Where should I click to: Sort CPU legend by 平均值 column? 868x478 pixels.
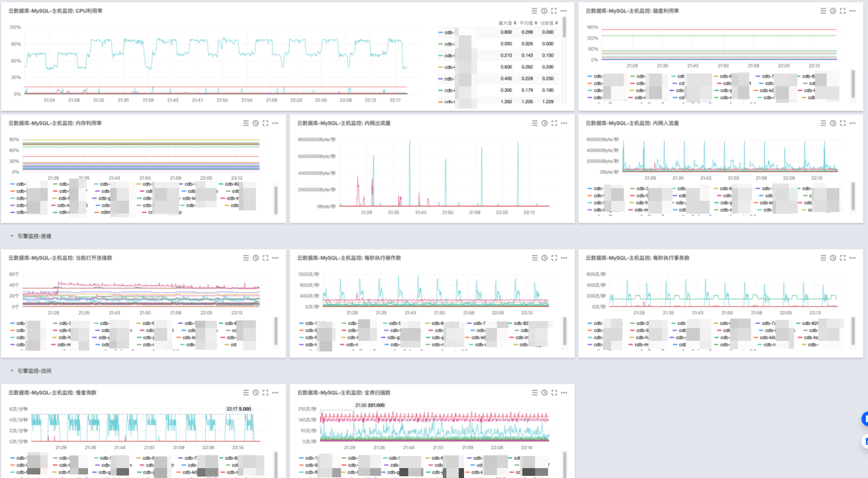[x=528, y=23]
